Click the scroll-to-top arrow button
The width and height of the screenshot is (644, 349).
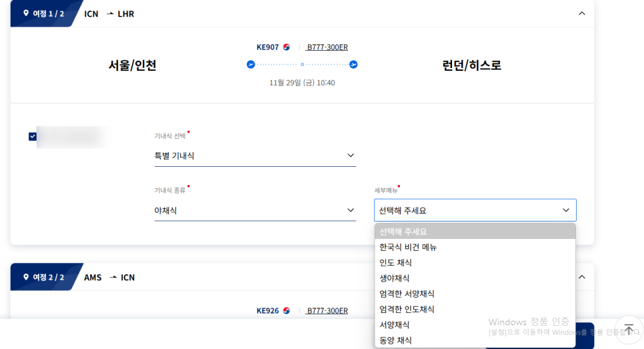point(629,330)
